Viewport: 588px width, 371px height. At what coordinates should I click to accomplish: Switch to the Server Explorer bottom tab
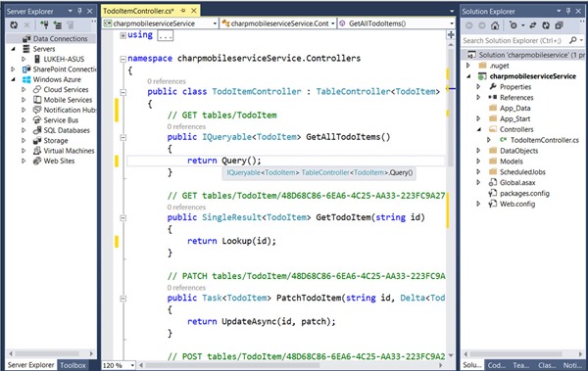(x=30, y=365)
